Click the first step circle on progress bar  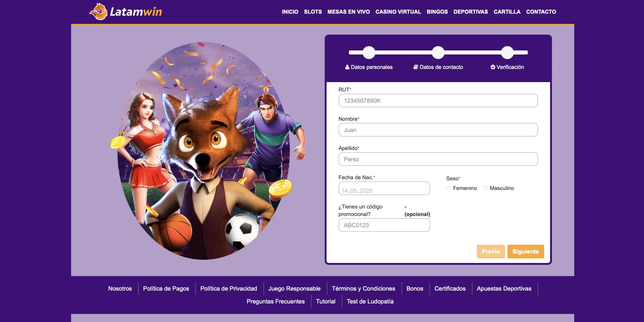[369, 53]
